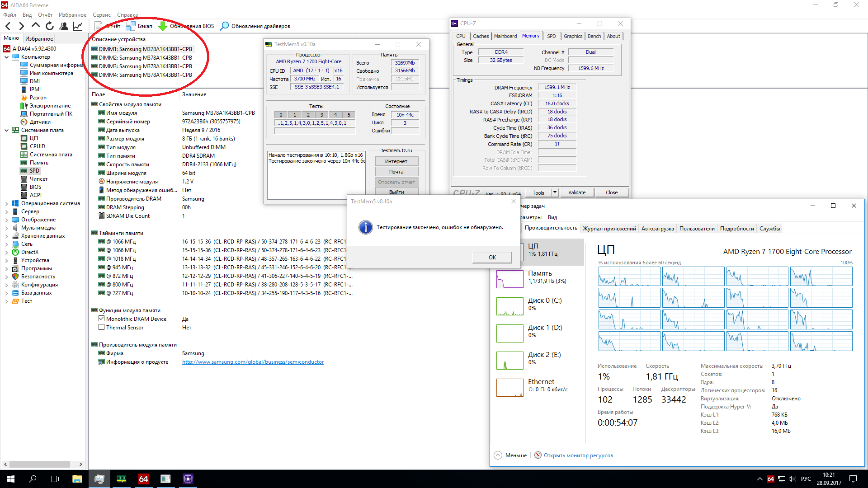Open the Сервис menu in AIDA64

pyautogui.click(x=102, y=15)
